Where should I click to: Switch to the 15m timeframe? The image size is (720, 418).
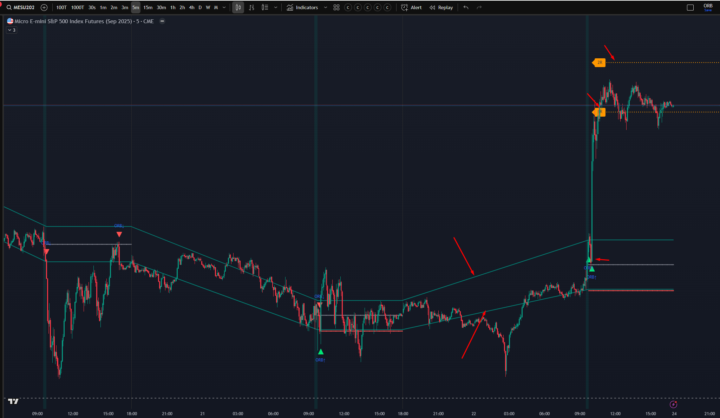coord(148,7)
